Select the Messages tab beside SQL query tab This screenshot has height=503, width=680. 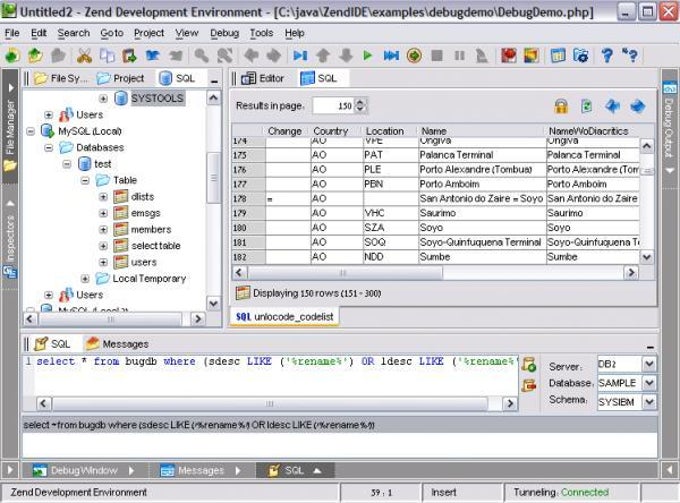click(x=117, y=344)
